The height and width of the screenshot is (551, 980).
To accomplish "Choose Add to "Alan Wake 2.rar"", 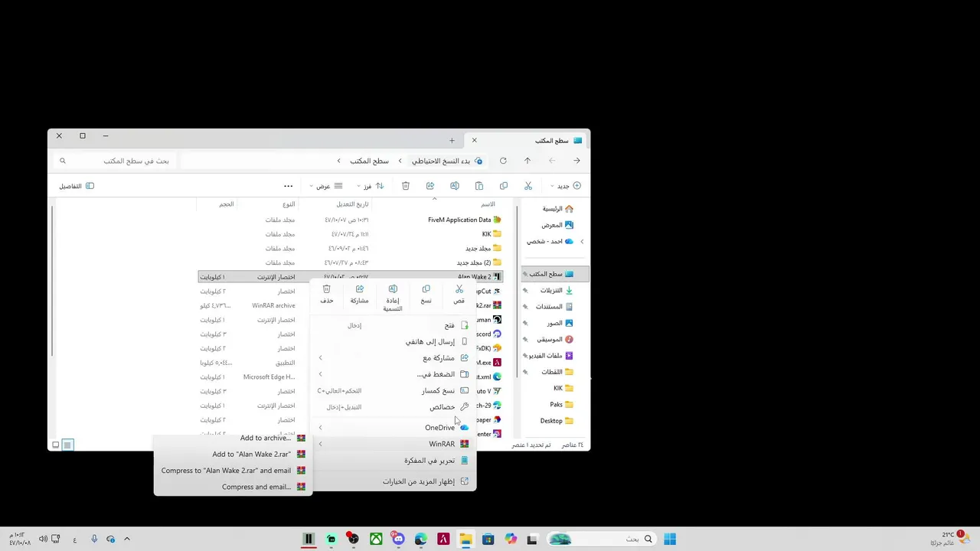I will point(233,454).
